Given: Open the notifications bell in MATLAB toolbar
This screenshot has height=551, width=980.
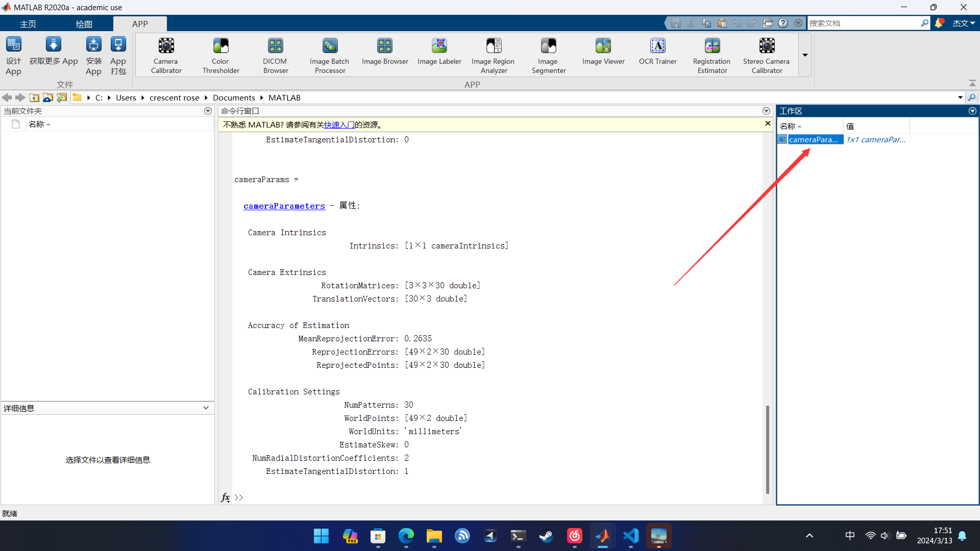Looking at the screenshot, I should pyautogui.click(x=939, y=23).
